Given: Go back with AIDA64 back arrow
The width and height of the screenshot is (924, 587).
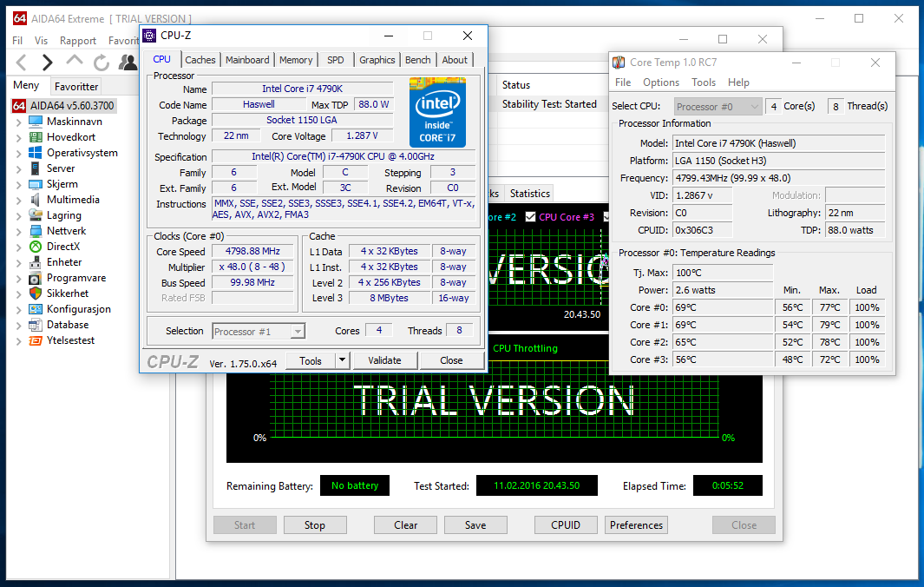Looking at the screenshot, I should point(21,62).
